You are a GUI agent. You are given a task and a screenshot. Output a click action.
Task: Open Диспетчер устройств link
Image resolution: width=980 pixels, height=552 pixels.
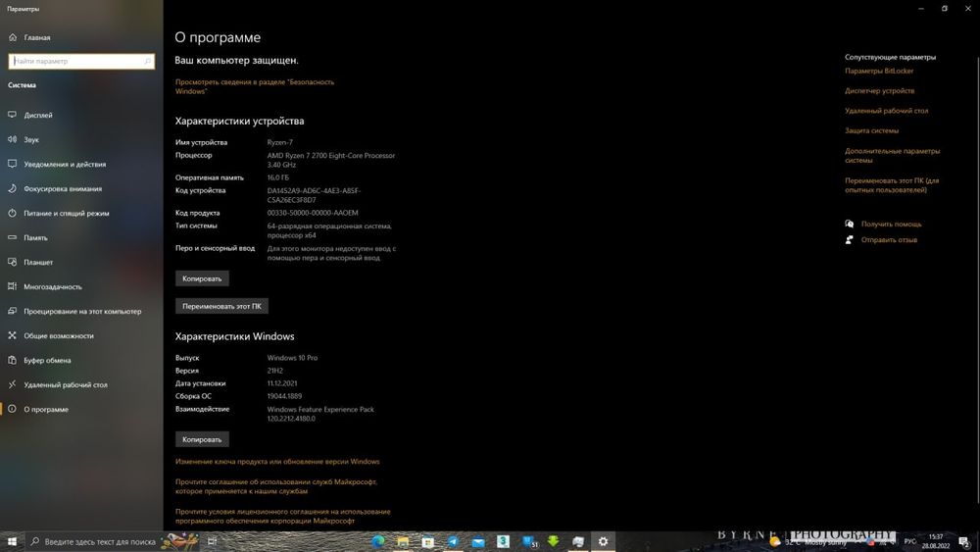click(x=879, y=90)
